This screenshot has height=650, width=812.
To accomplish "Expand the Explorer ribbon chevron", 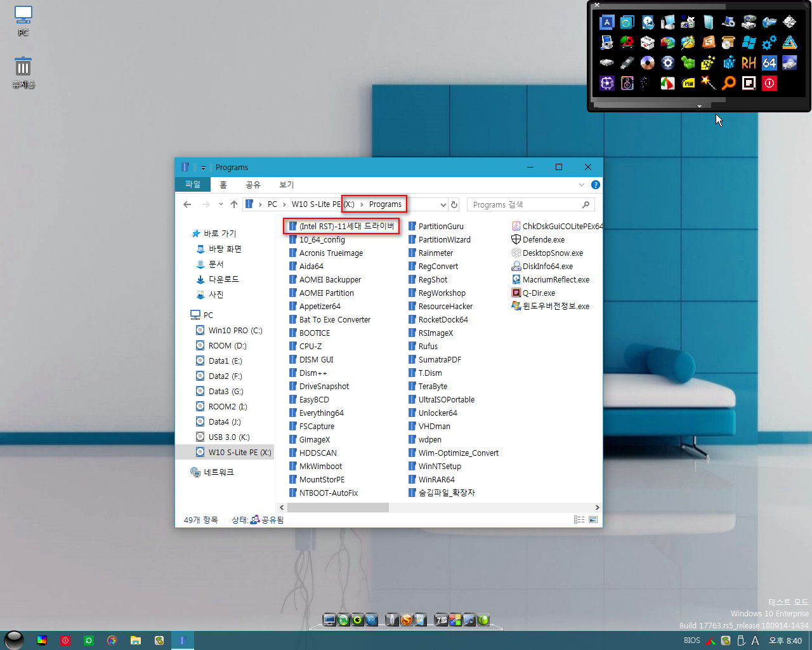I will click(582, 185).
